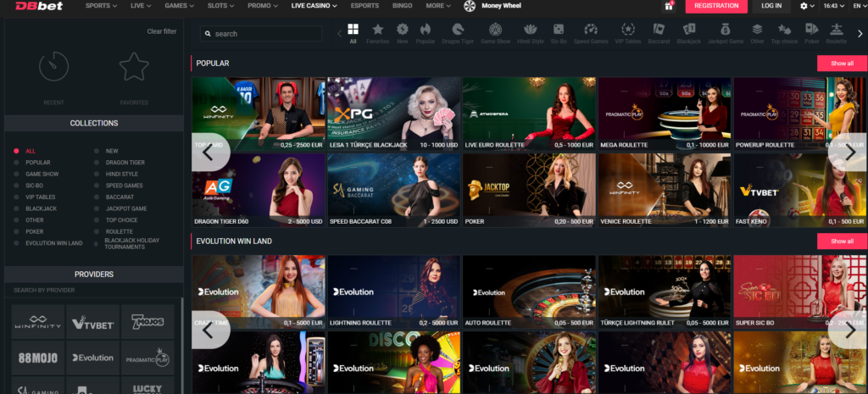Screen dimensions: 868x394
Task: Open the Speed Baccarat C08 thumbnail
Action: pyautogui.click(x=393, y=190)
